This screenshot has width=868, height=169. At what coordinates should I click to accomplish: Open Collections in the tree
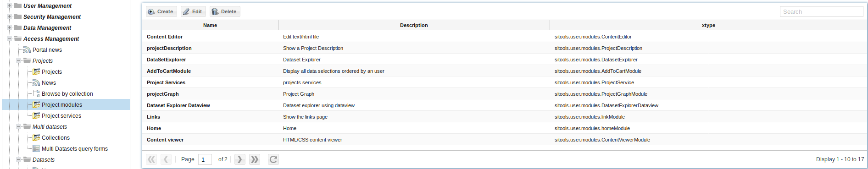(56, 138)
